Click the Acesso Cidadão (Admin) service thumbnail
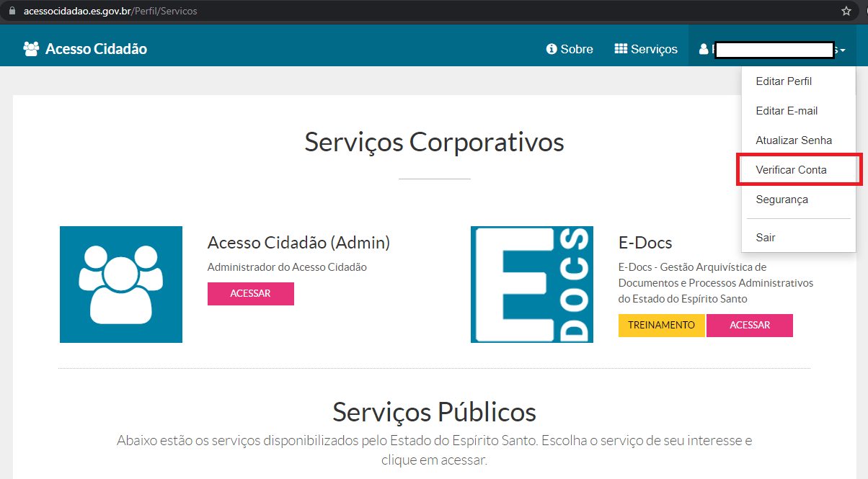This screenshot has width=868, height=479. pos(121,285)
